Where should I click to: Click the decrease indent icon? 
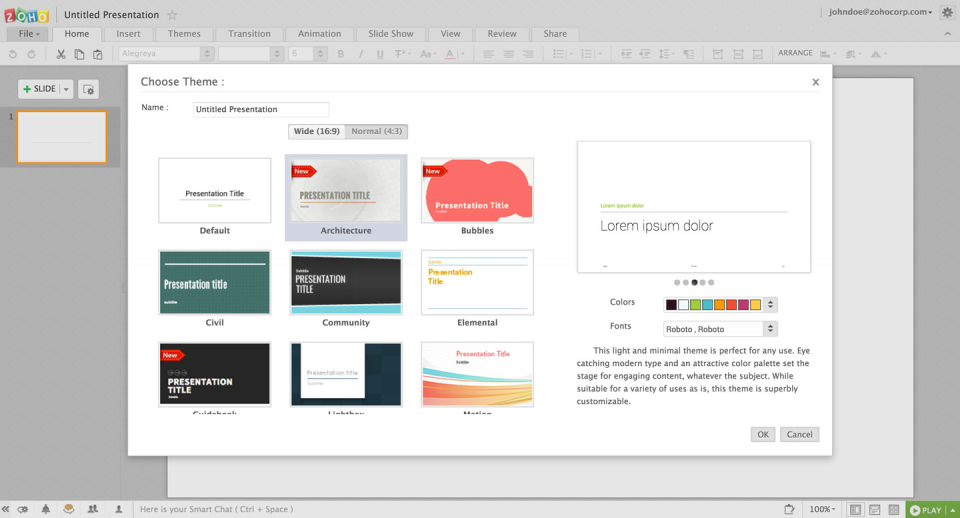(626, 54)
